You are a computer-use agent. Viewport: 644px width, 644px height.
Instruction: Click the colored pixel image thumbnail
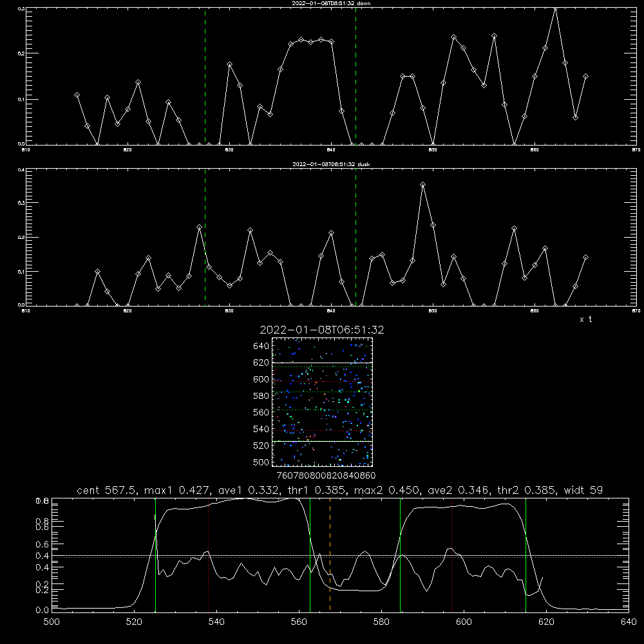(x=323, y=402)
